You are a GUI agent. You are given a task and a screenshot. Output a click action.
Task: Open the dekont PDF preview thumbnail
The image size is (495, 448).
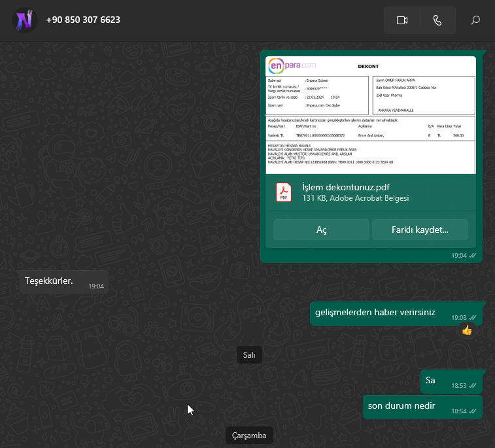point(371,115)
